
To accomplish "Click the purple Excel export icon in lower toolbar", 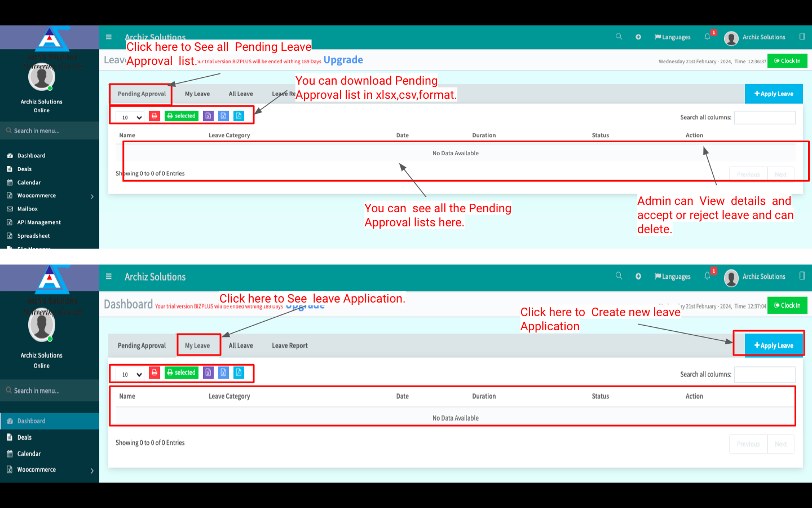I will tap(208, 373).
